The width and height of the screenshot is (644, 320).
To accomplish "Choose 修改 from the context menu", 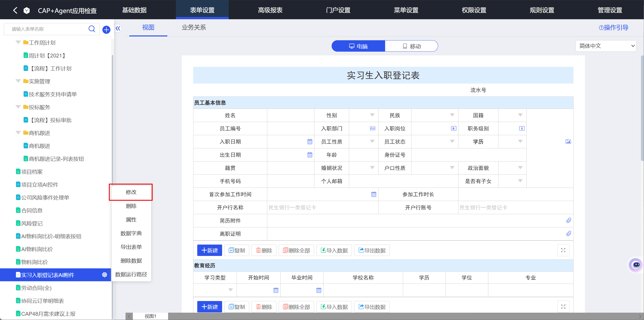I will point(131,192).
